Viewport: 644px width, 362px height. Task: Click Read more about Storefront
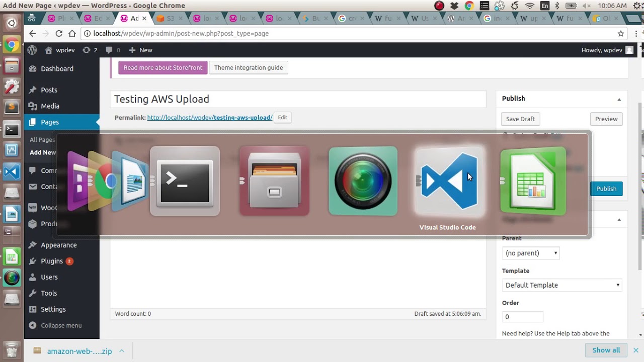[x=163, y=67]
